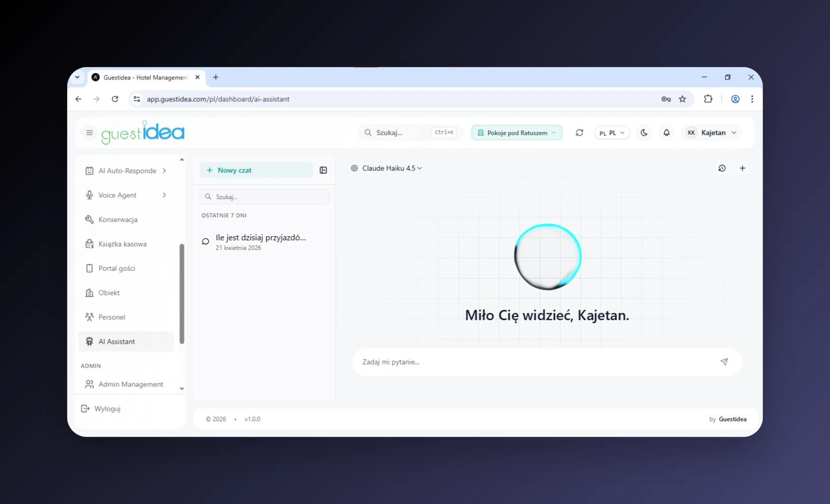This screenshot has width=830, height=504.
Task: Open Admin Management
Action: [126, 384]
